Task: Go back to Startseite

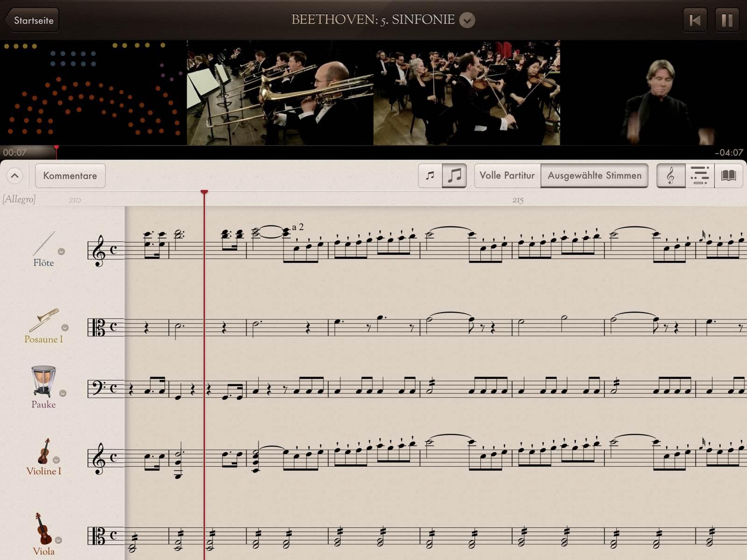Action: 32,21
